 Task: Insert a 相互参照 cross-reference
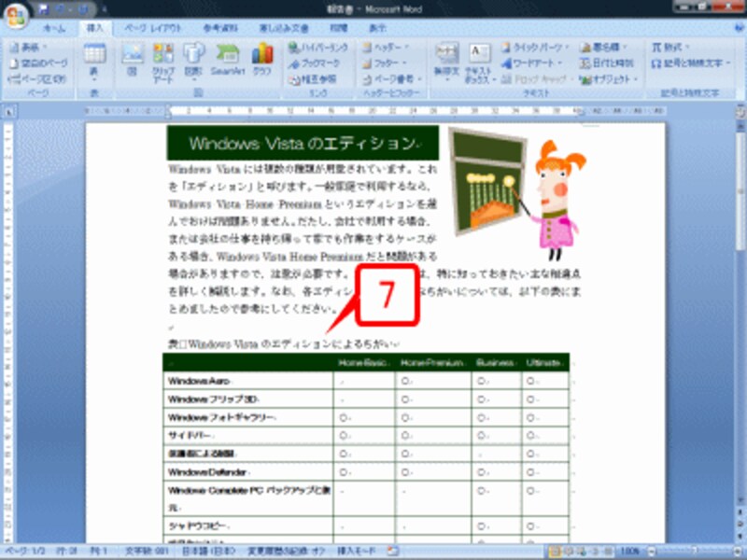point(312,78)
